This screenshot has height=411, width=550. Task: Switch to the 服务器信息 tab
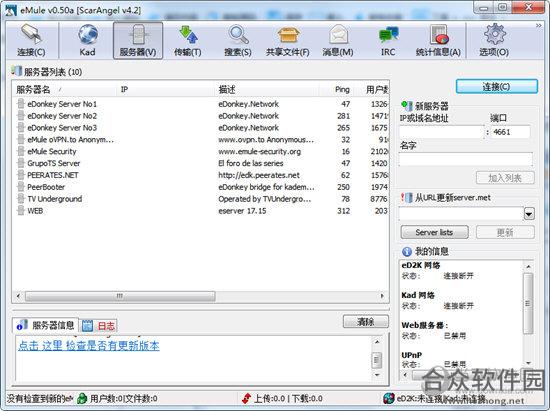46,325
